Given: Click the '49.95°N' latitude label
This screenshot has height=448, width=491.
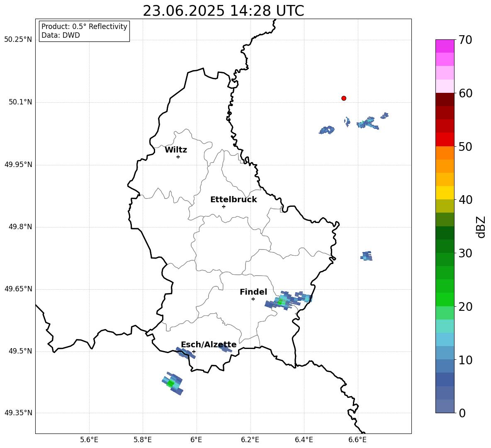Looking at the screenshot, I should point(18,165).
